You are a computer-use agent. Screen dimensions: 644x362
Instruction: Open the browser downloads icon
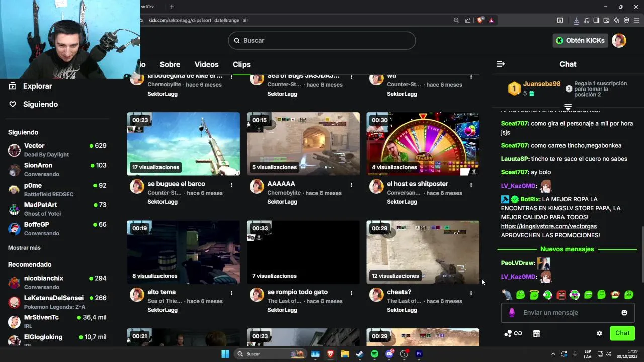point(576,20)
